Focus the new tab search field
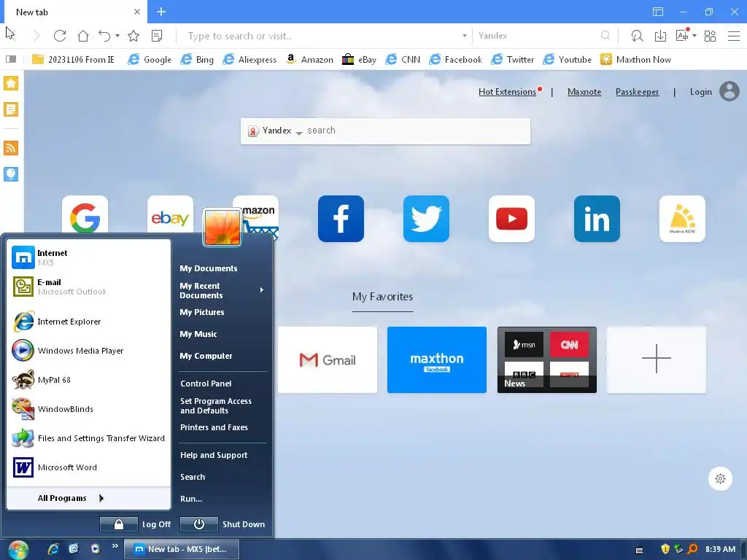The width and height of the screenshot is (747, 560). tap(417, 131)
